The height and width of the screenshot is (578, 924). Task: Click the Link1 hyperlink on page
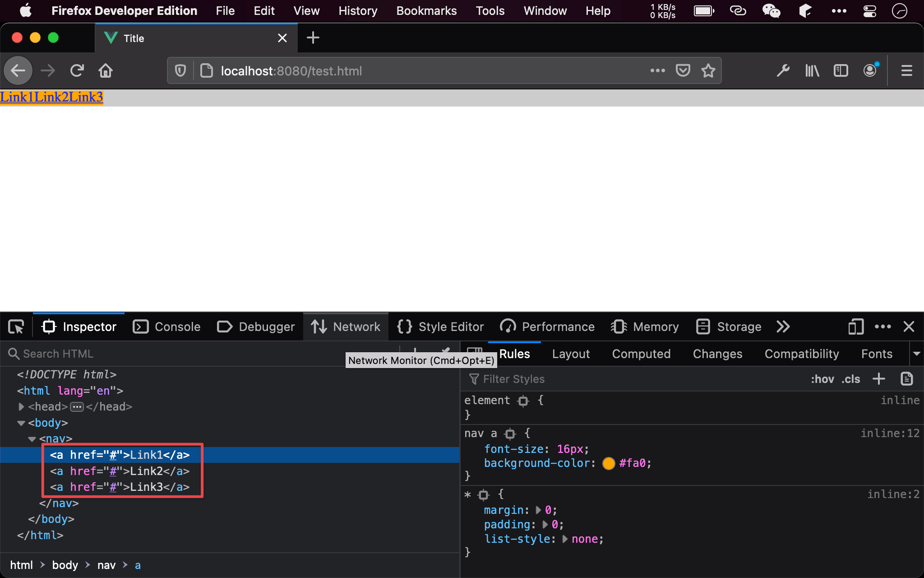(x=17, y=97)
